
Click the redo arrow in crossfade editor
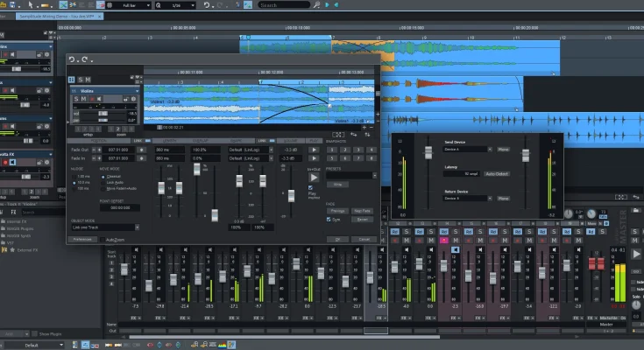tap(84, 59)
